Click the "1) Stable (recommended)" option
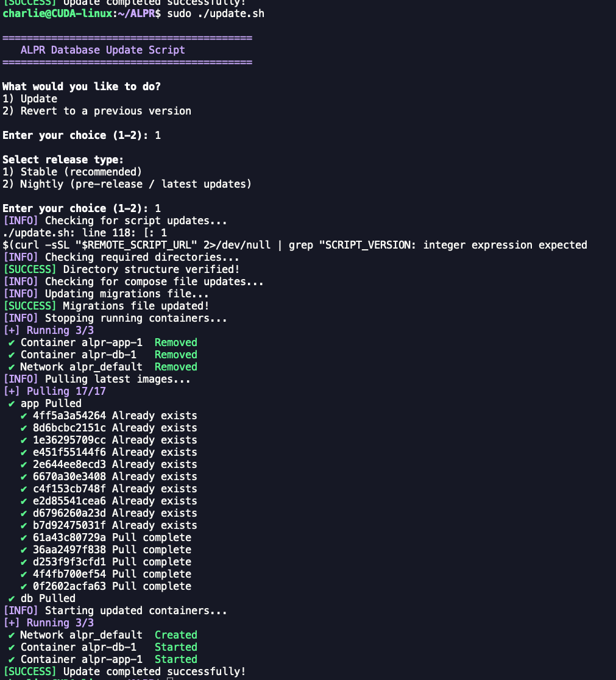Screen dimensions: 616x680 tap(72, 172)
